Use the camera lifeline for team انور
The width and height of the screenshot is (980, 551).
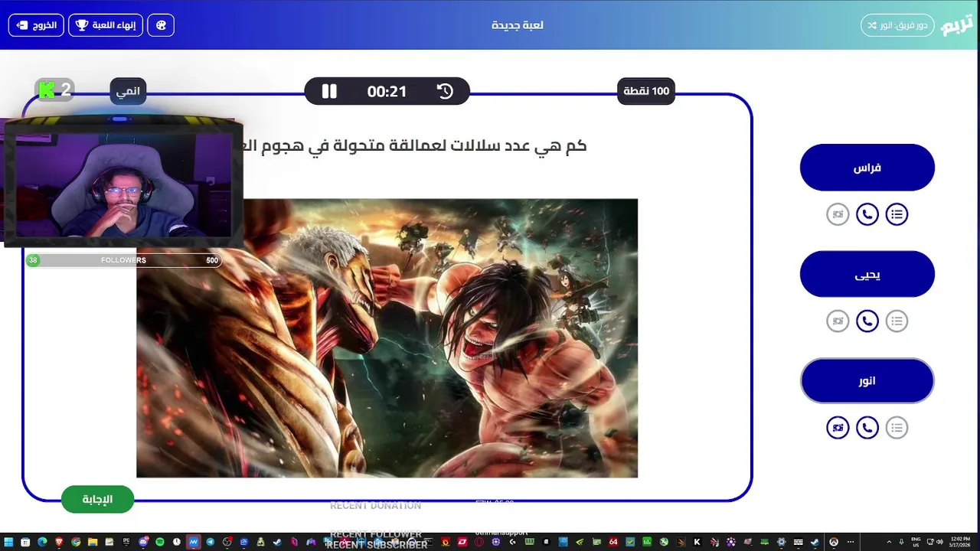[x=838, y=427]
